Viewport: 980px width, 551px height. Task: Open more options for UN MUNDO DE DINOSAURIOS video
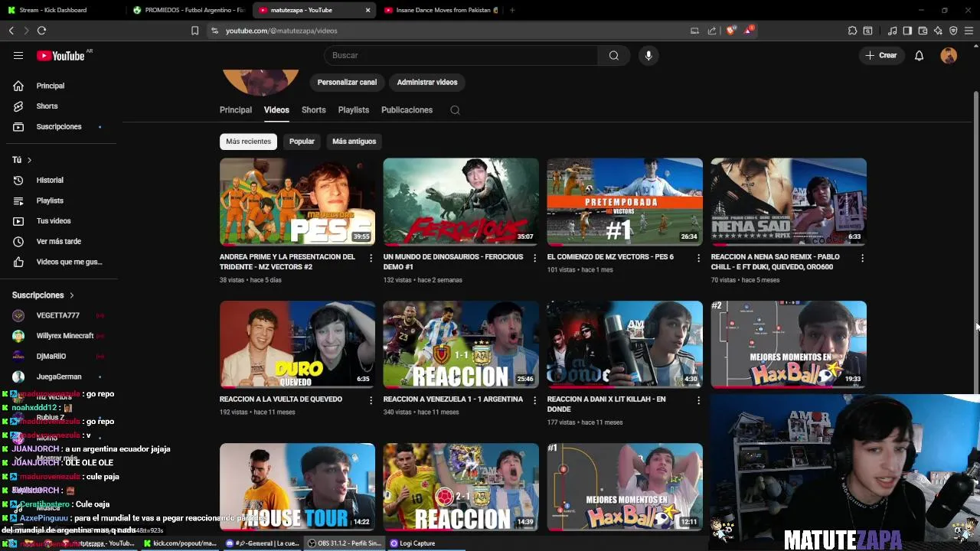click(x=534, y=258)
